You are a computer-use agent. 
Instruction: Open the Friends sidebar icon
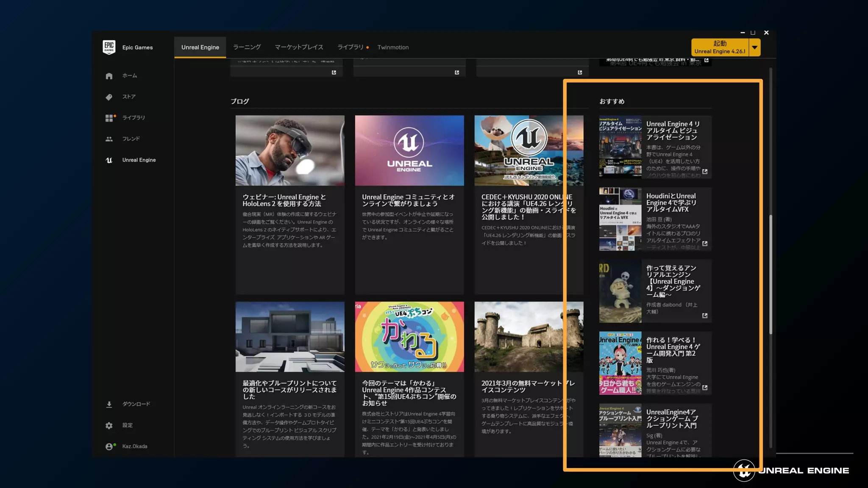(109, 139)
